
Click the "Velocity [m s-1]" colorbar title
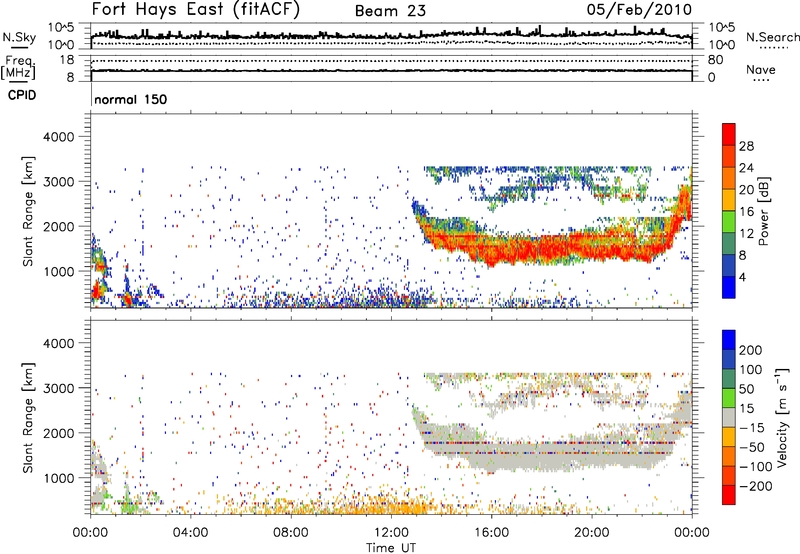click(x=782, y=417)
